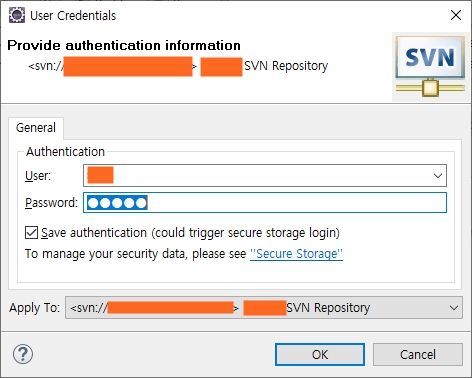The image size is (472, 378).
Task: Click the 'Apply To:' label
Action: pyautogui.click(x=35, y=308)
